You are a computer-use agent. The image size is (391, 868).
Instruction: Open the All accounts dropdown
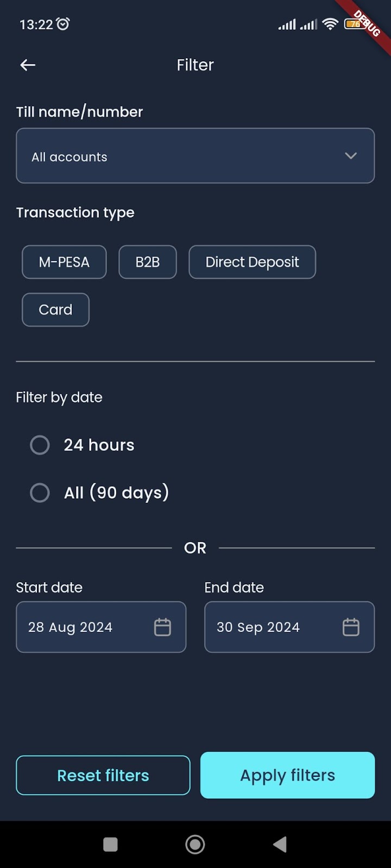click(x=195, y=156)
